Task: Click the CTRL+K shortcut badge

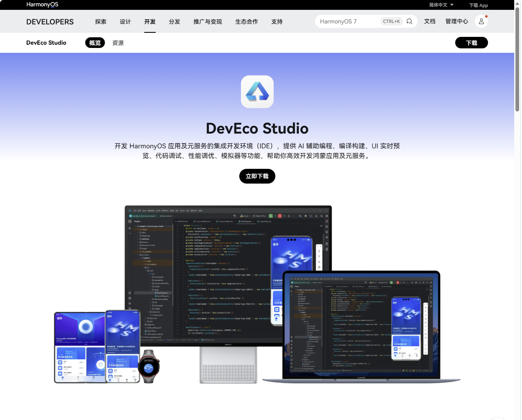Action: 391,21
